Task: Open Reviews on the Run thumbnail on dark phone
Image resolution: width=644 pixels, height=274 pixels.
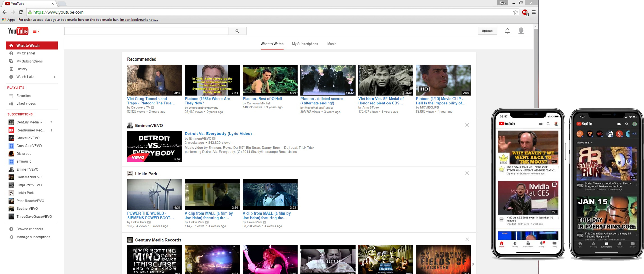Action: [x=606, y=164]
